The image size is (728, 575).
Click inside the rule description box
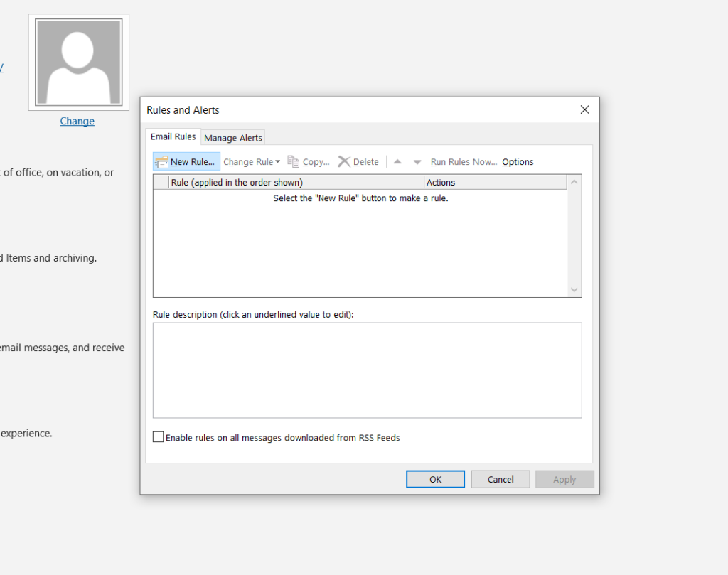[367, 370]
